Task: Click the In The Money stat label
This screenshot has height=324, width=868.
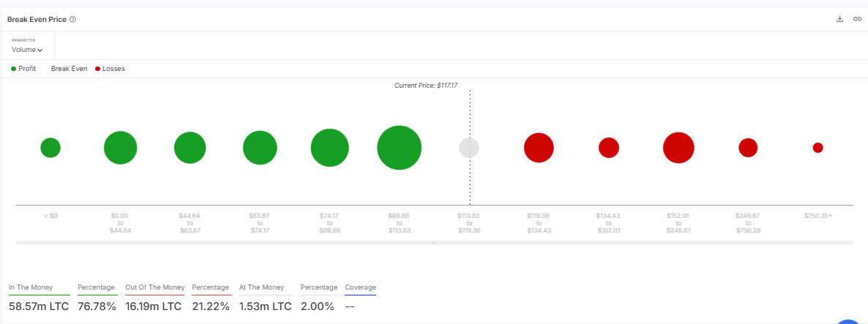Action: point(30,287)
